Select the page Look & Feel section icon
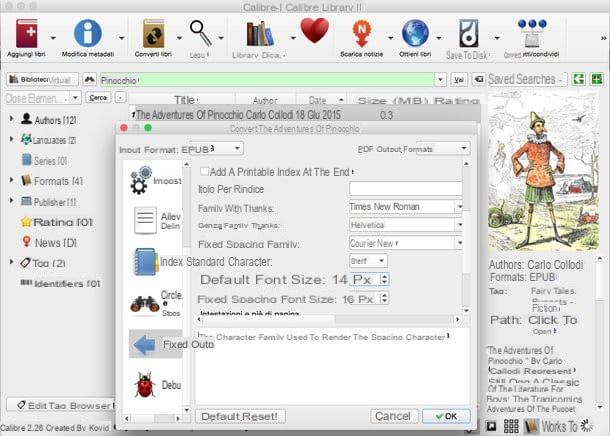Screen dimensions: 610x436 pyautogui.click(x=145, y=220)
